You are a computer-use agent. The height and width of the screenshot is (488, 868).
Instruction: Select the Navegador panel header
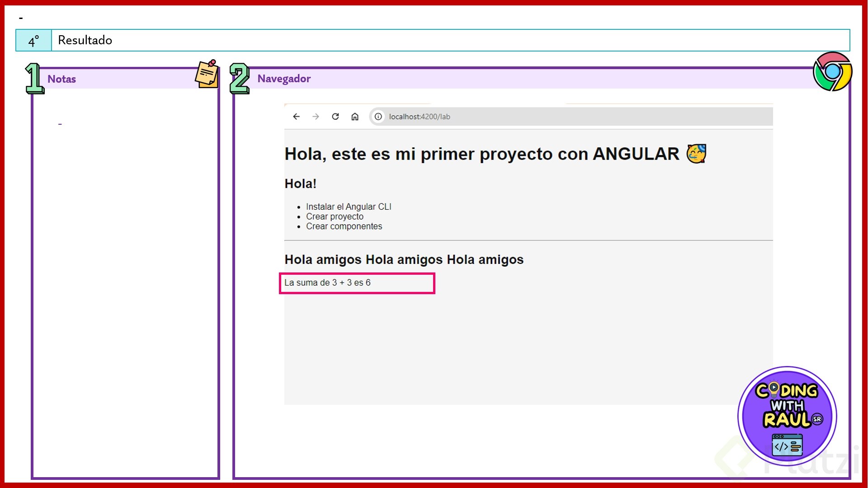point(520,79)
